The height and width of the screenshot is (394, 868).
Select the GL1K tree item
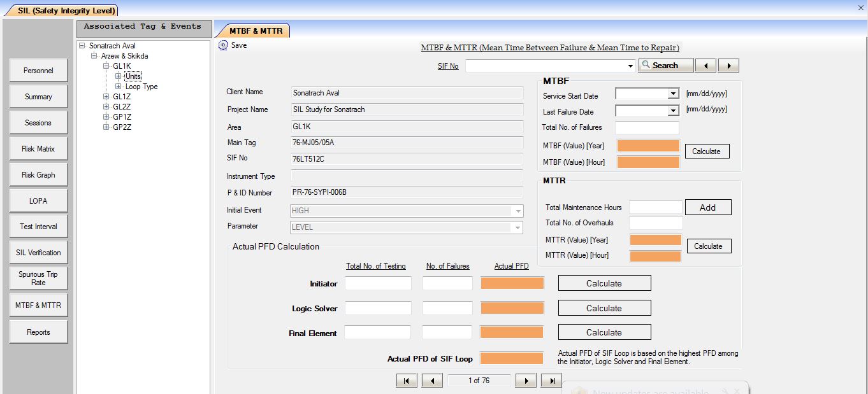click(122, 66)
